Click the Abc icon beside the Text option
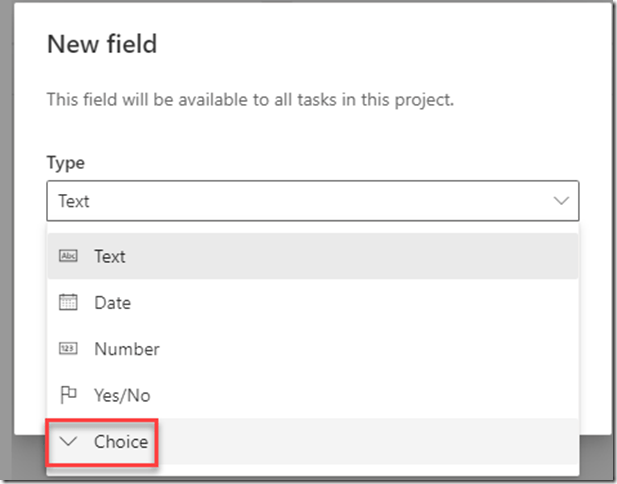Screen dimensions: 617x484 tap(69, 256)
